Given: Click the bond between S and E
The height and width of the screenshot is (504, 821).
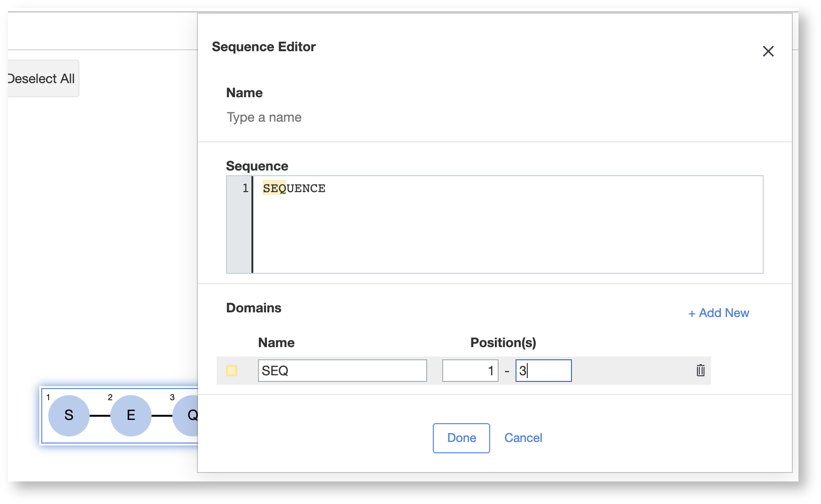Looking at the screenshot, I should pos(100,416).
